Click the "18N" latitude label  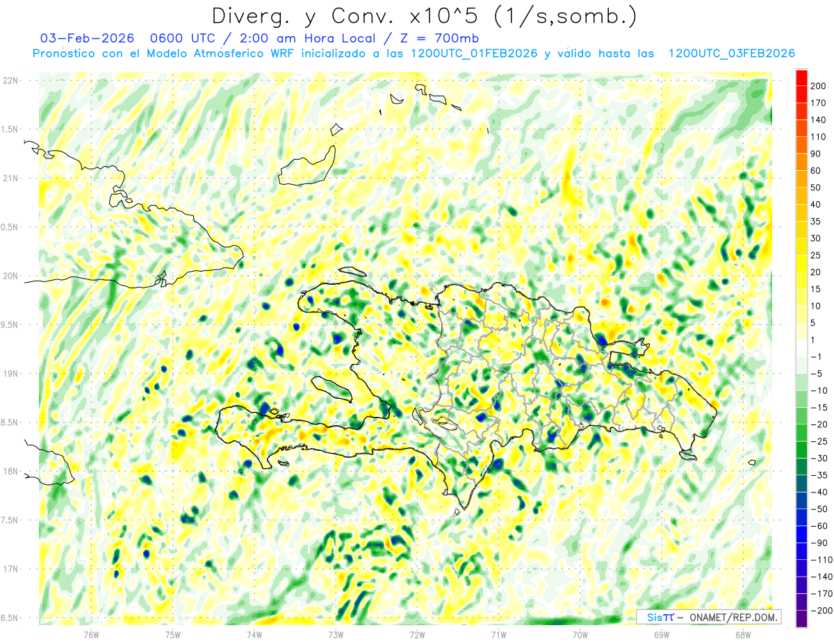click(x=10, y=471)
